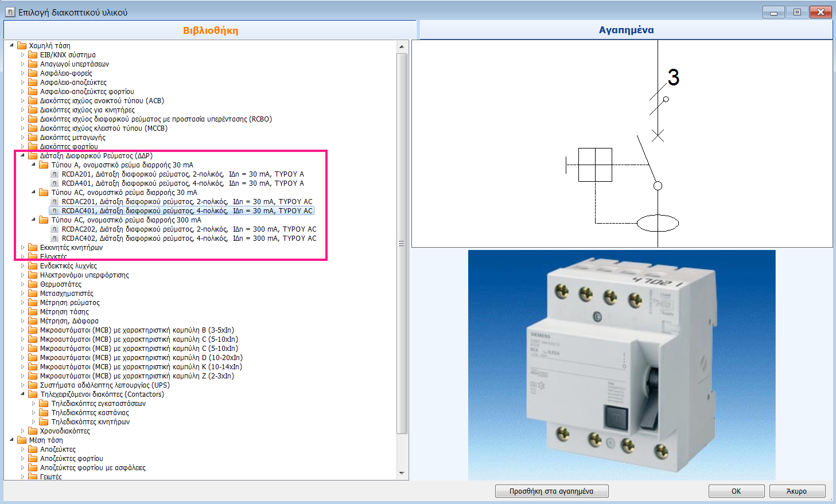Switch to the Βιβλιοθήκη tab
The width and height of the screenshot is (836, 504).
pyautogui.click(x=210, y=30)
